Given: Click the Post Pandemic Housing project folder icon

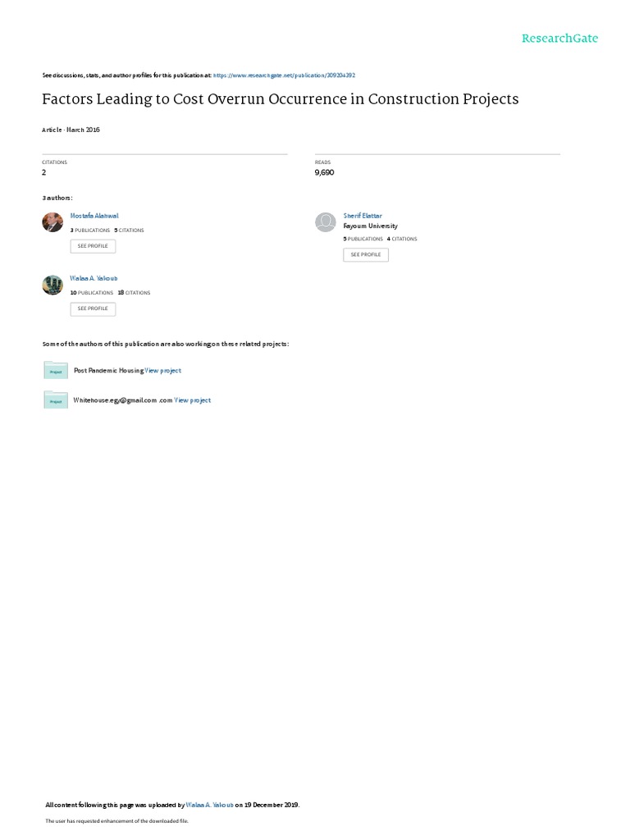Looking at the screenshot, I should click(x=56, y=370).
